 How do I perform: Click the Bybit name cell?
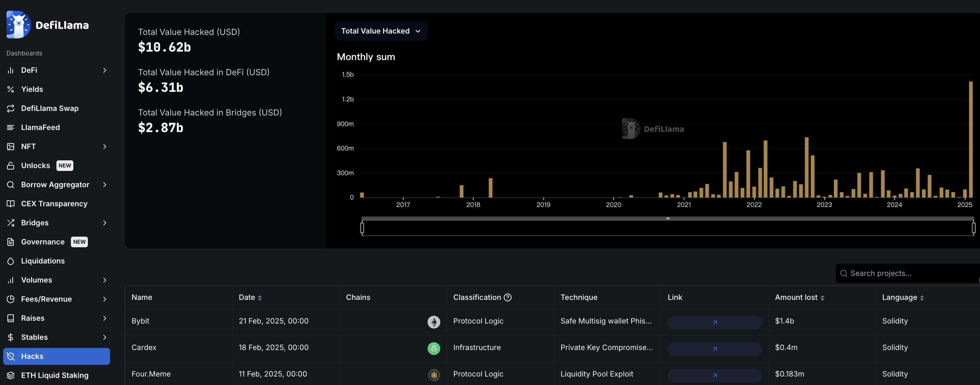click(x=140, y=321)
